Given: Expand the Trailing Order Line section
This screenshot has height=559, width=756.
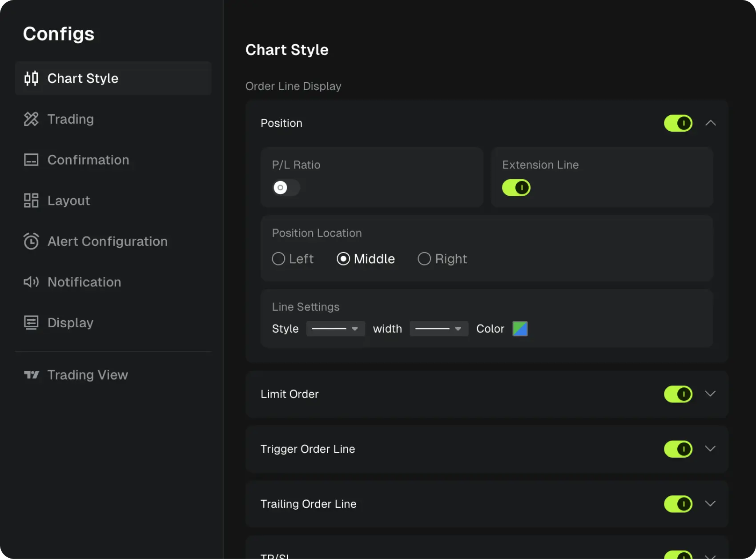Looking at the screenshot, I should [x=711, y=504].
